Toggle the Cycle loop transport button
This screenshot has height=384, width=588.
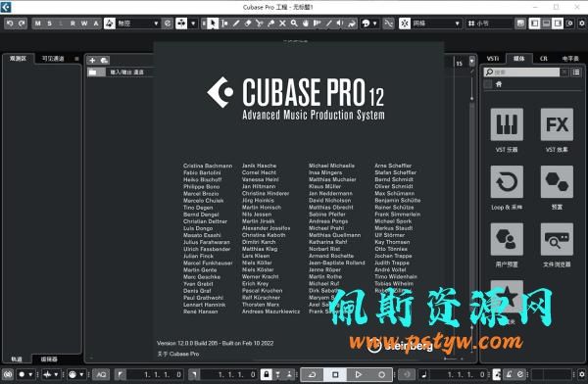(312, 374)
